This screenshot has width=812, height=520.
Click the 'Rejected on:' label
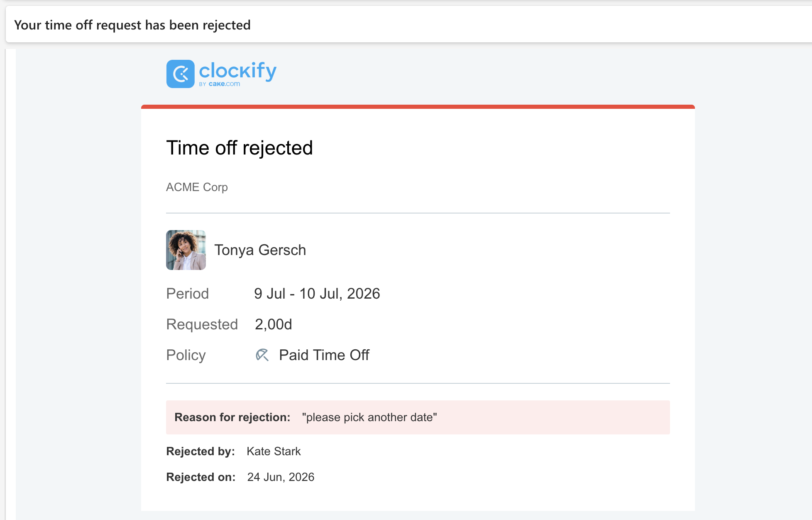tap(201, 477)
